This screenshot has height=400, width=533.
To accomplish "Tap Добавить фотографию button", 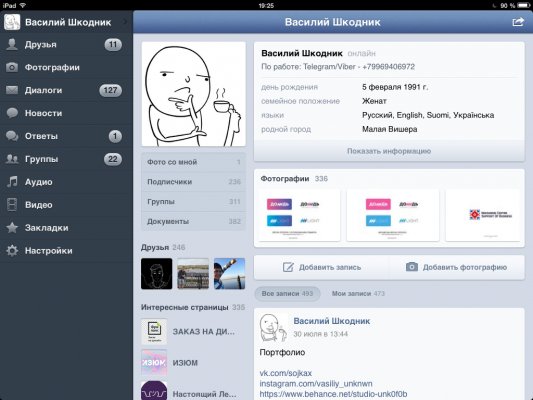I will point(457,267).
